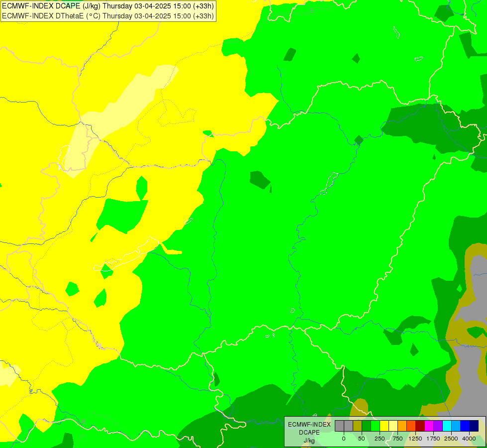
Task: Click the legend title 'ECMWF-INDEX'
Action: (309, 425)
